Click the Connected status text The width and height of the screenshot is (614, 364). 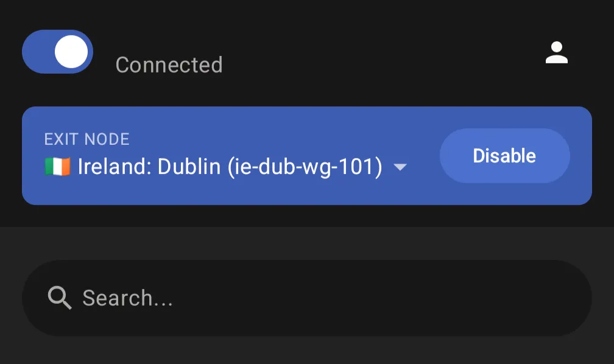pyautogui.click(x=169, y=65)
